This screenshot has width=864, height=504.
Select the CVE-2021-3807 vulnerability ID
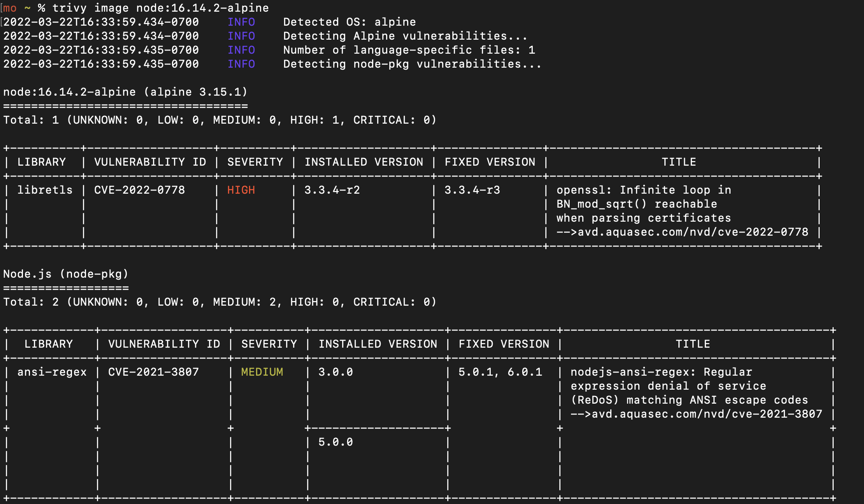pyautogui.click(x=153, y=372)
